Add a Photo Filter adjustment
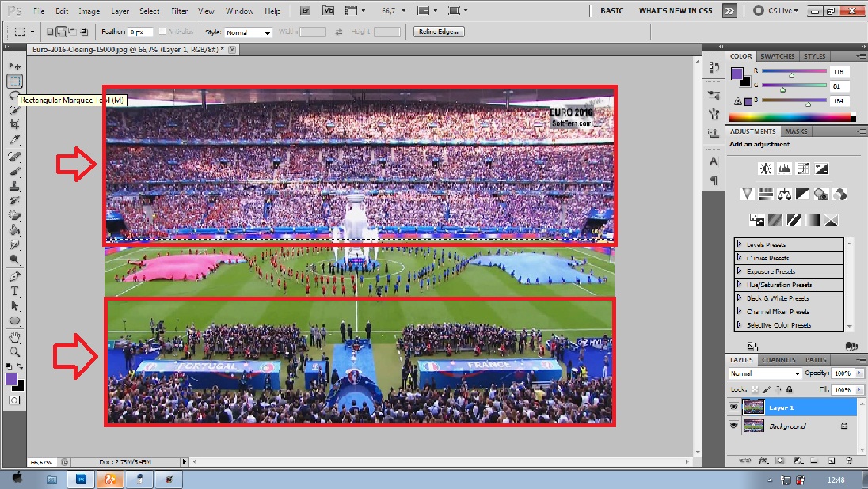868x489 pixels. pyautogui.click(x=821, y=194)
